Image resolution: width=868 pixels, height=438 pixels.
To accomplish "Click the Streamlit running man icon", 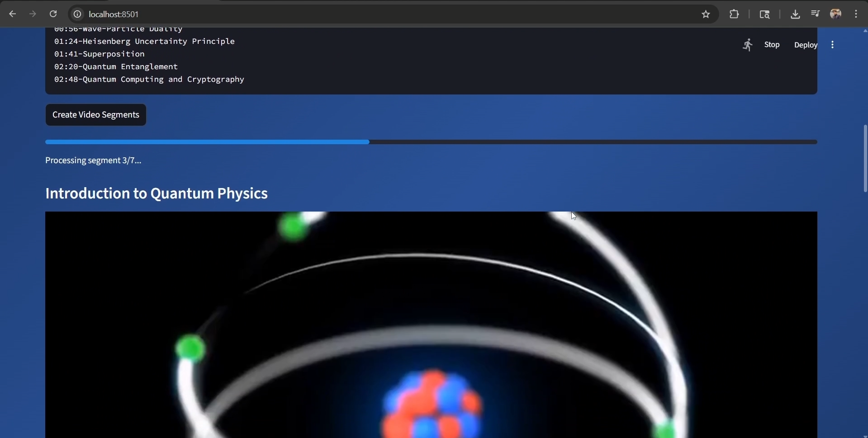I will click(748, 45).
